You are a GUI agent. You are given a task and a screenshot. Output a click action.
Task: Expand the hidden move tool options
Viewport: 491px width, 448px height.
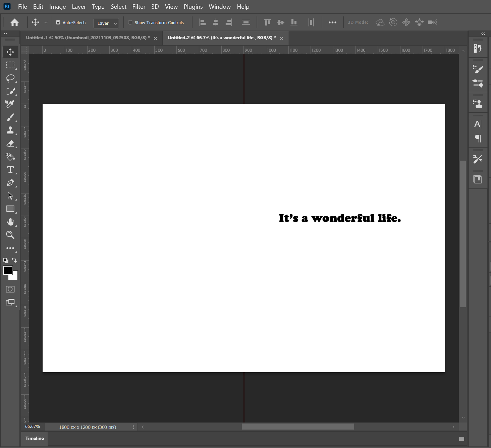coord(46,22)
